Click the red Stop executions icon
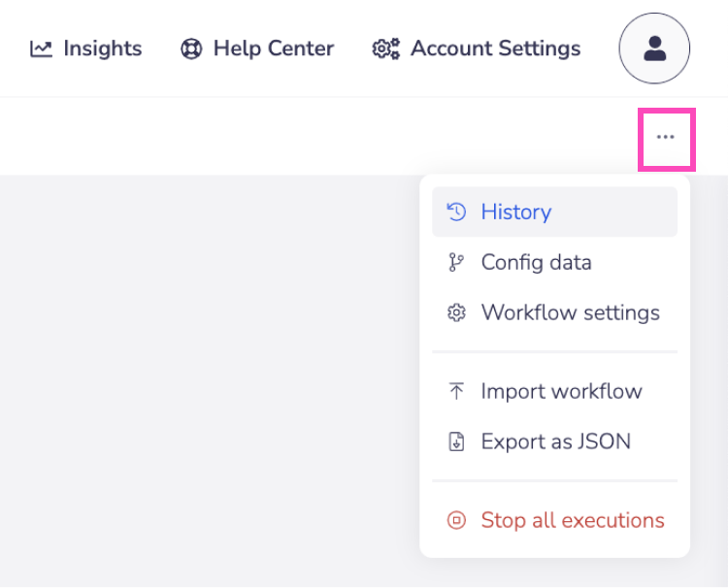 (x=456, y=520)
